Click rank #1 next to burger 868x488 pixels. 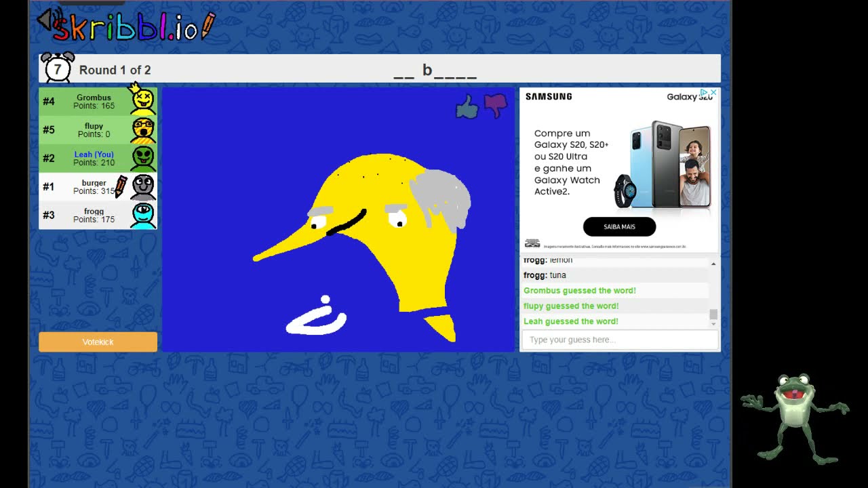click(49, 186)
